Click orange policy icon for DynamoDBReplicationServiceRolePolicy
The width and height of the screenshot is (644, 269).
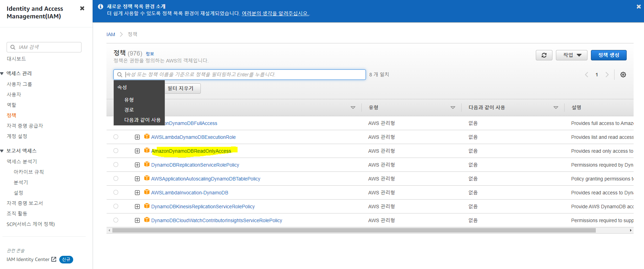coord(147,164)
